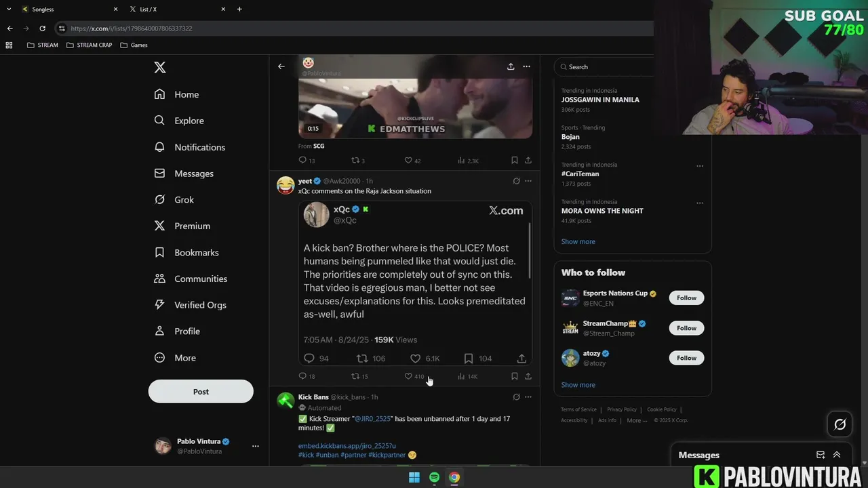Viewport: 868px width, 488px height.
Task: Open Grok in sidebar
Action: pos(174,200)
